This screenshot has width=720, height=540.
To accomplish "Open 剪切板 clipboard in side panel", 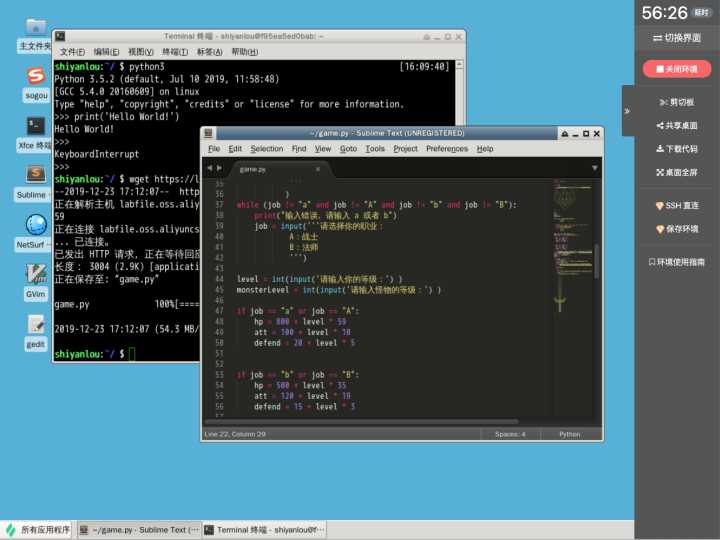I will click(677, 102).
